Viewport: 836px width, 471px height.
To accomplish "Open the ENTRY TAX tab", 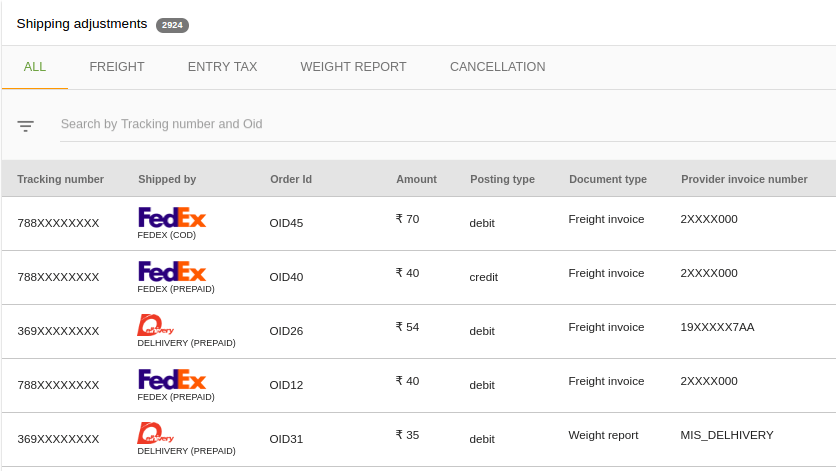I will coord(222,67).
